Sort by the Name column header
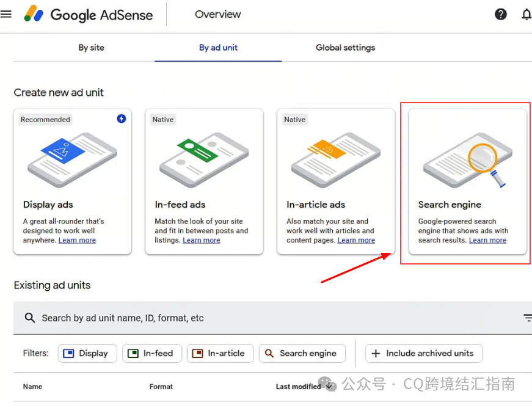Image resolution: width=532 pixels, height=405 pixels. coord(32,386)
